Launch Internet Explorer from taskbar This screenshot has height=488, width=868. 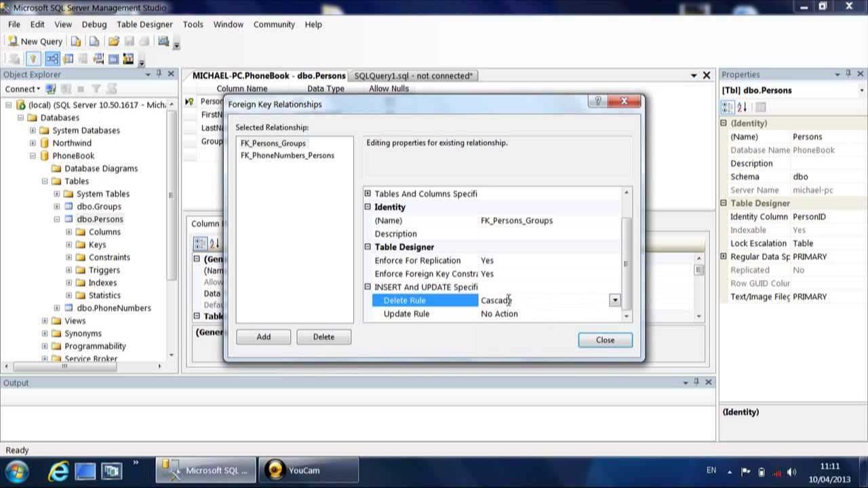tap(58, 470)
